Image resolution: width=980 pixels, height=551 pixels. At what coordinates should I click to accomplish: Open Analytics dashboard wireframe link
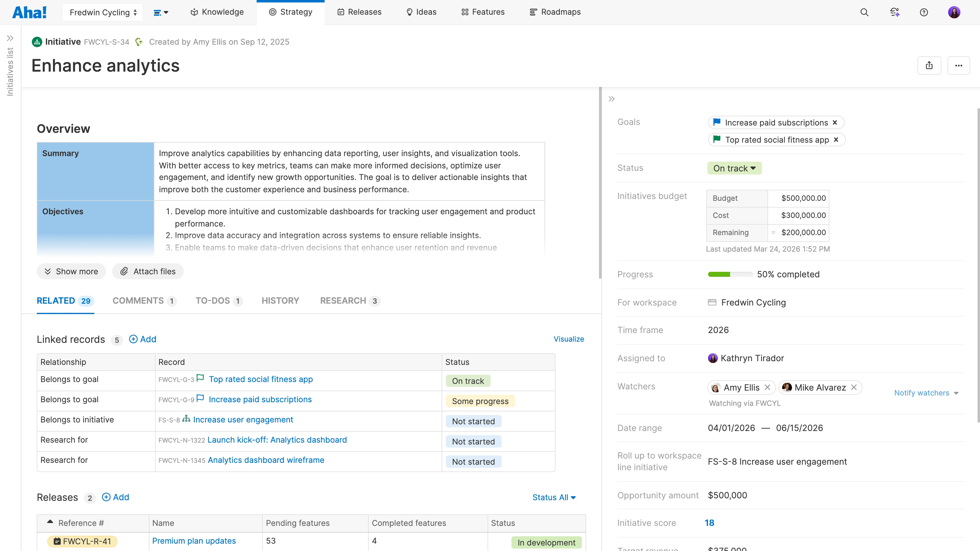point(266,460)
